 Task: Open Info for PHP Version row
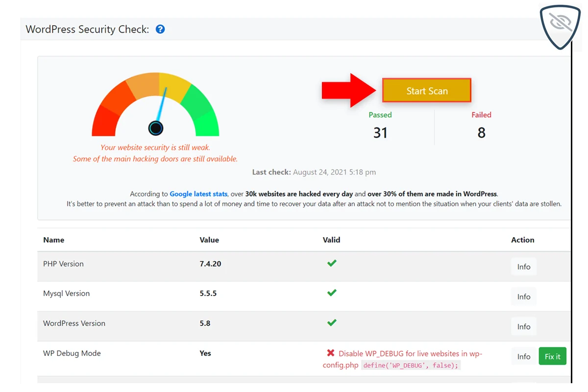[523, 267]
